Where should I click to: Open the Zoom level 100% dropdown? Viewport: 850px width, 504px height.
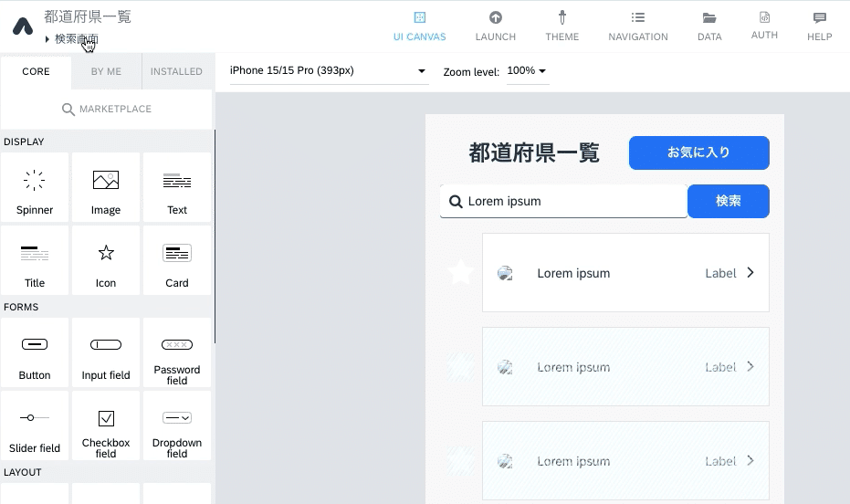click(x=527, y=71)
